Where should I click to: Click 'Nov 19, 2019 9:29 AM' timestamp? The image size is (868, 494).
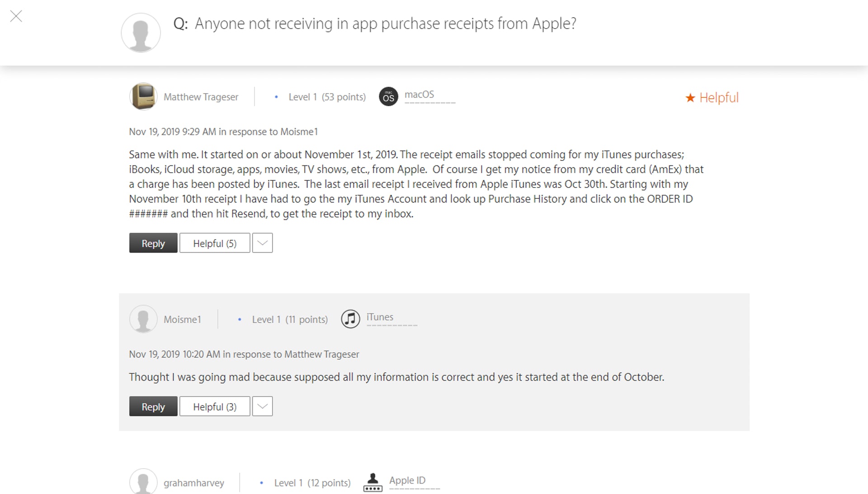click(172, 132)
